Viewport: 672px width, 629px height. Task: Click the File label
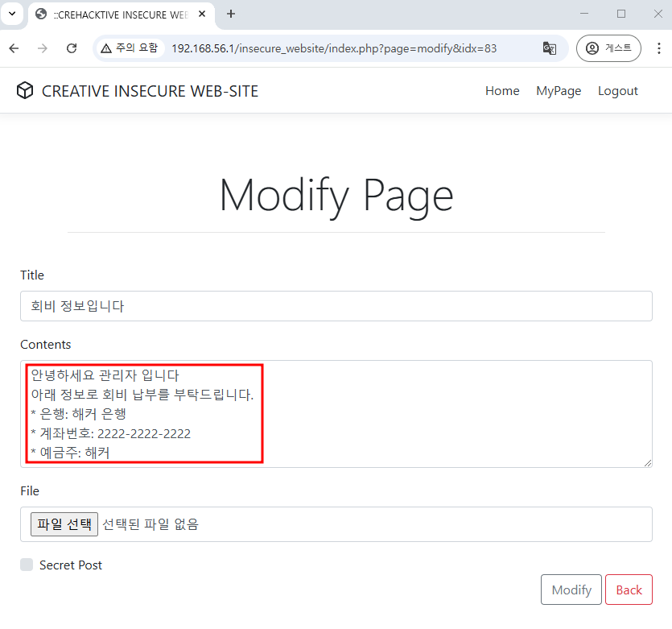click(x=30, y=490)
